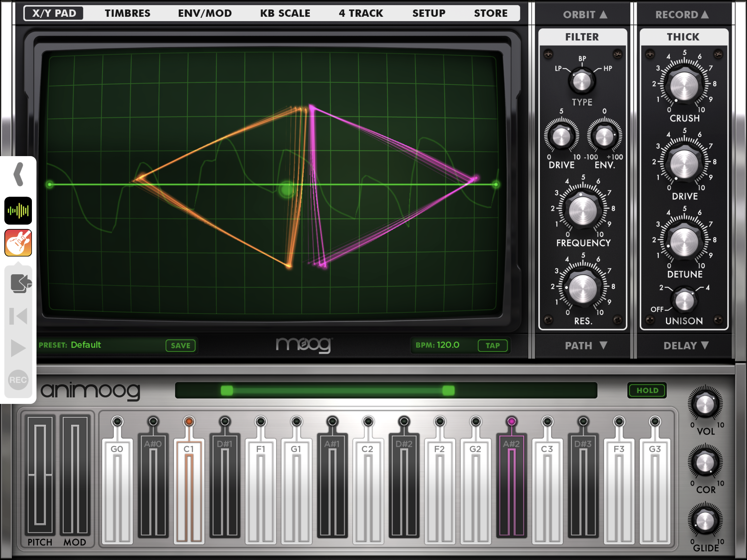The image size is (747, 560).
Task: Adjust the filter DRIVE knob
Action: (561, 137)
